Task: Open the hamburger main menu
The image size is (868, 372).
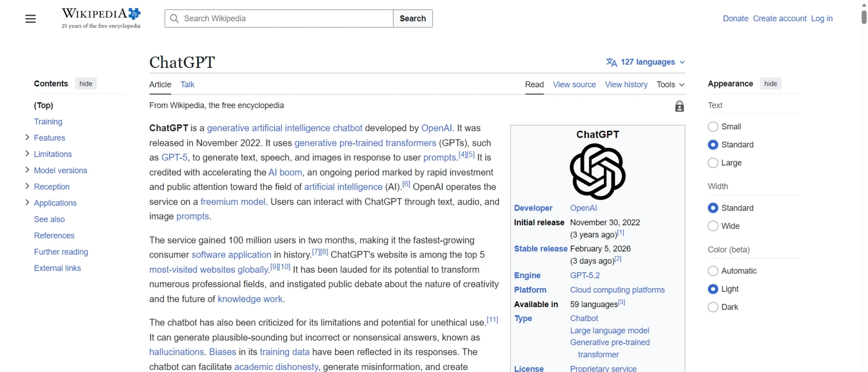Action: click(31, 19)
